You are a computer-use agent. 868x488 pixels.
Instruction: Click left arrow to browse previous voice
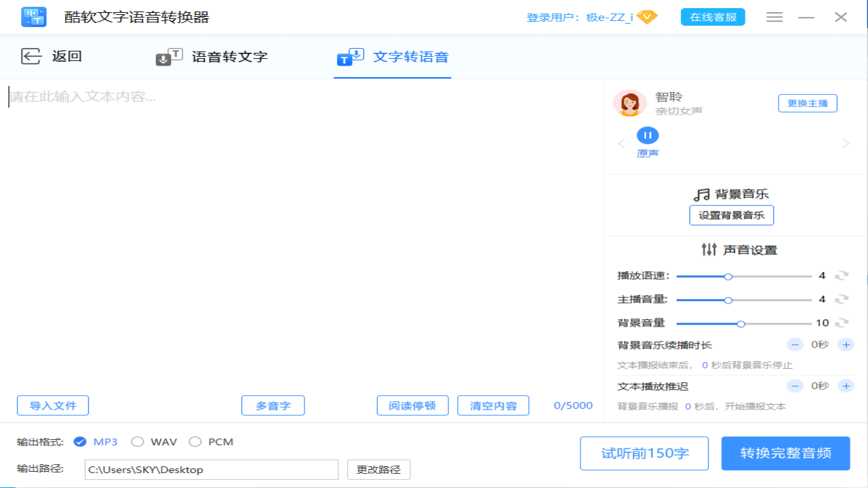pyautogui.click(x=622, y=143)
